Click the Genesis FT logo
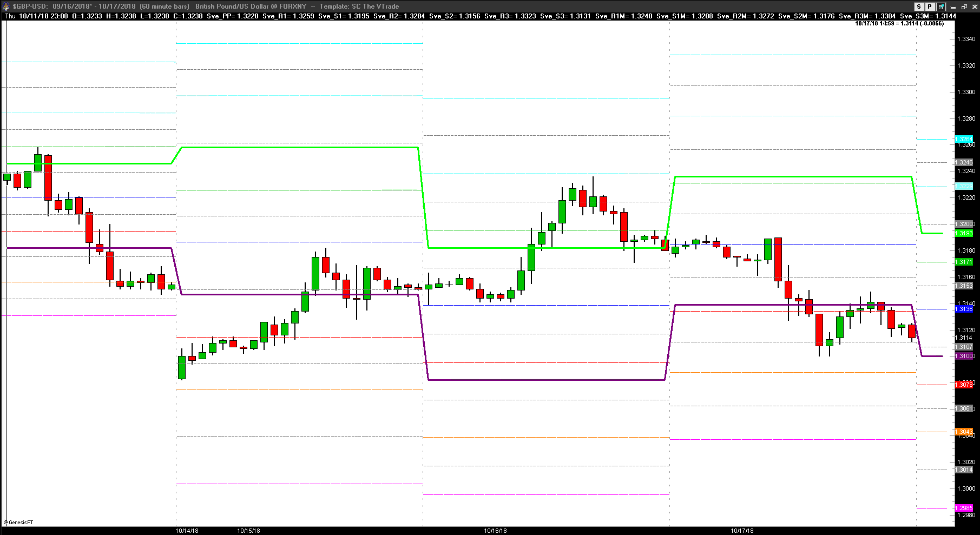This screenshot has height=535, width=980. tap(18, 522)
